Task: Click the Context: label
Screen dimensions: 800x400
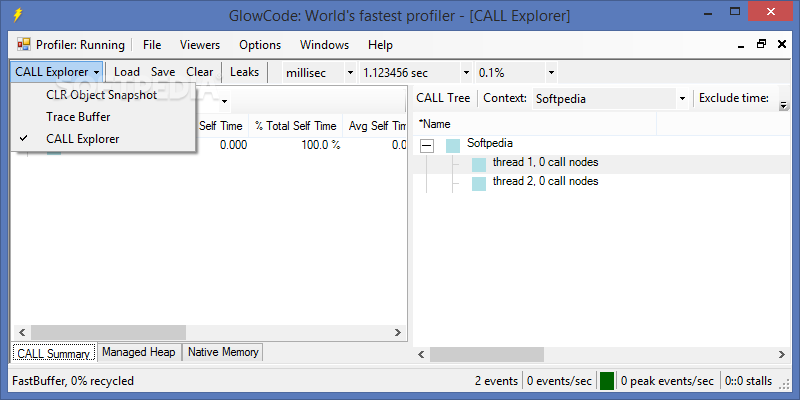Action: 505,98
